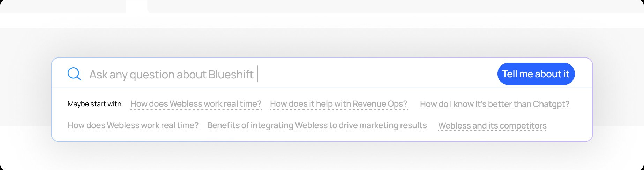Click empty space right of the text caret
This screenshot has height=170, width=644.
(x=377, y=74)
